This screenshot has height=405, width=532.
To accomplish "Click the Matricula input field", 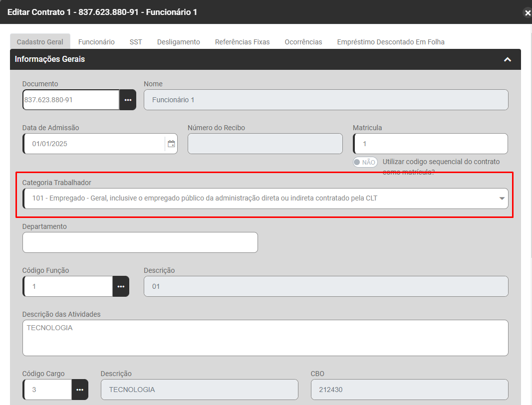I will pos(430,144).
